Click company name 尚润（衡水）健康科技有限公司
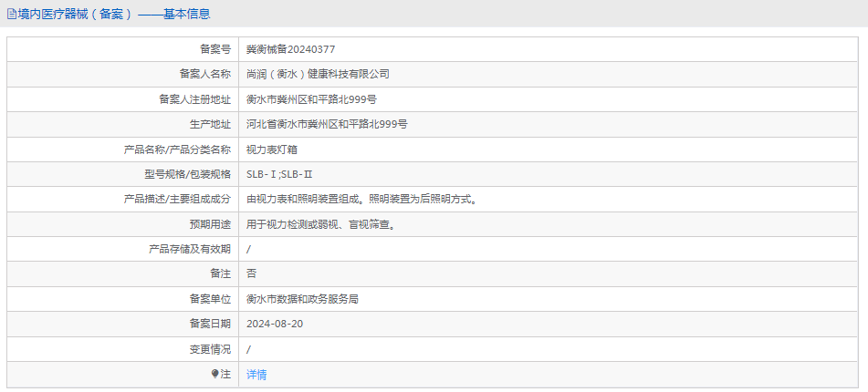This screenshot has height=392, width=868. tap(318, 74)
